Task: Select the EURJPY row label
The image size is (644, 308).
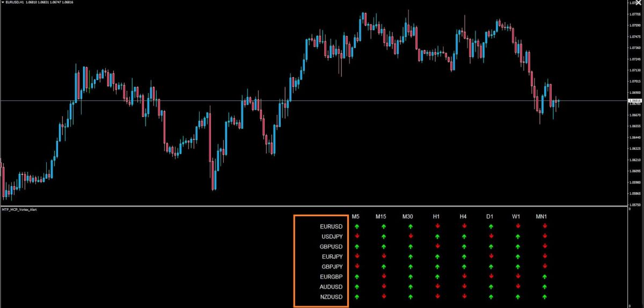Action: pos(332,256)
